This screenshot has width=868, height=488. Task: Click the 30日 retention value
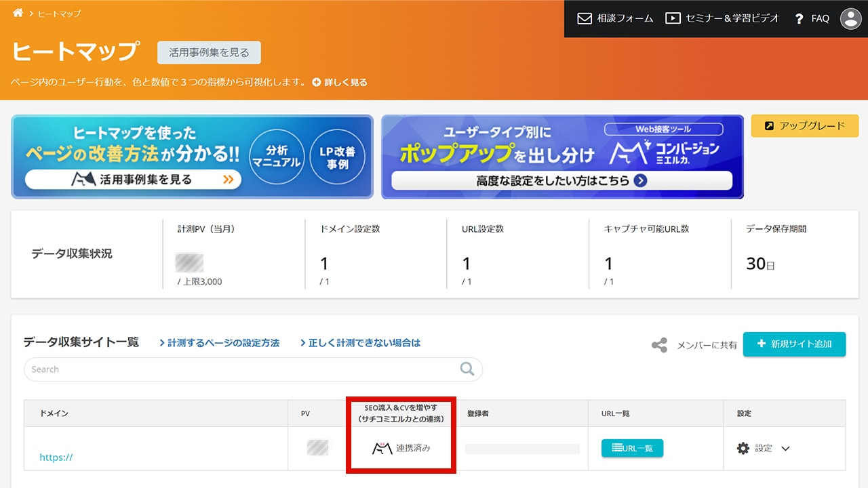coord(760,264)
